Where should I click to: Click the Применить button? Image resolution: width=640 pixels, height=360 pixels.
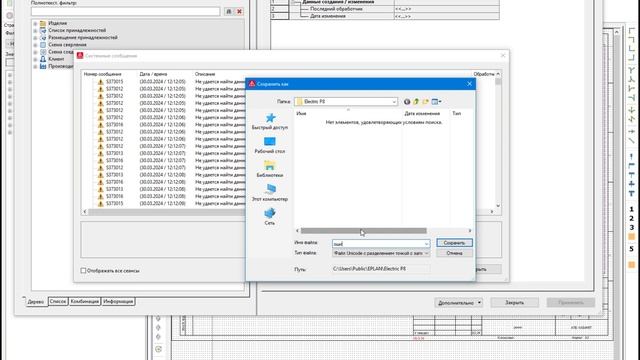pyautogui.click(x=571, y=302)
